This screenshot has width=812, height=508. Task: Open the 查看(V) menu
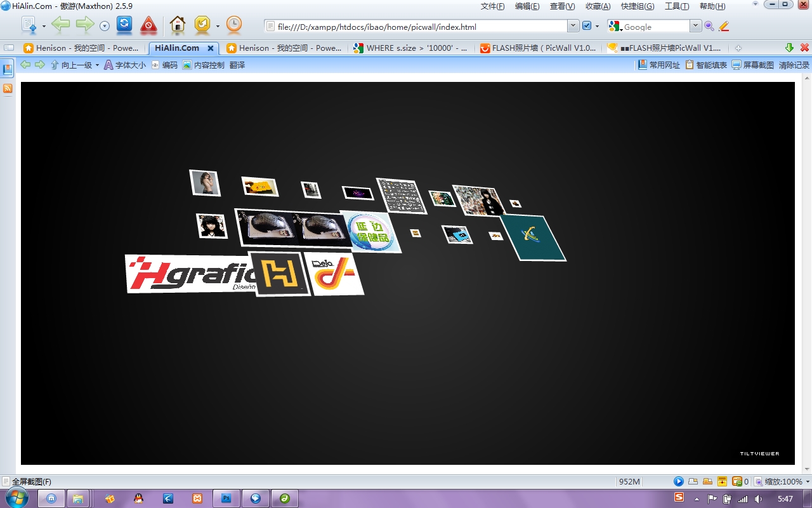pos(562,6)
